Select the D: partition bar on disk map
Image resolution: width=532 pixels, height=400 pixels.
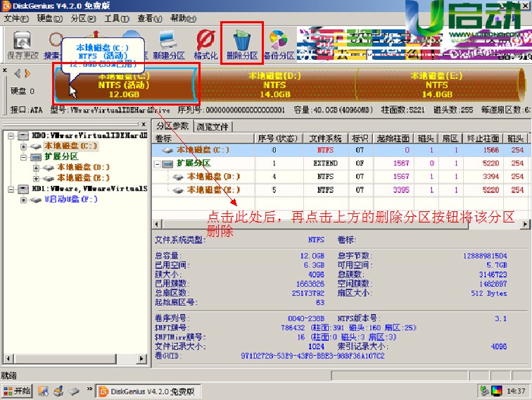pyautogui.click(x=276, y=85)
